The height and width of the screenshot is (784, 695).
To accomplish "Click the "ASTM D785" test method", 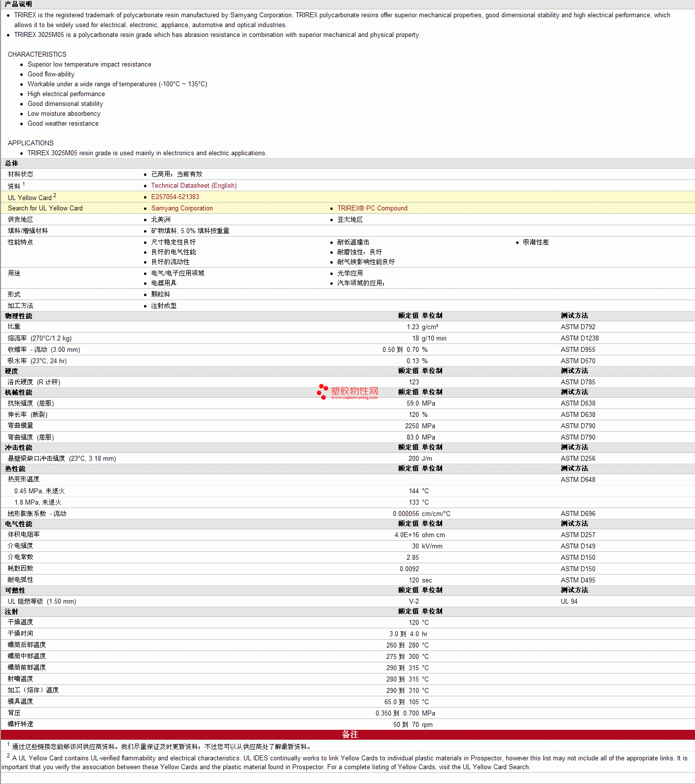I will (x=578, y=382).
